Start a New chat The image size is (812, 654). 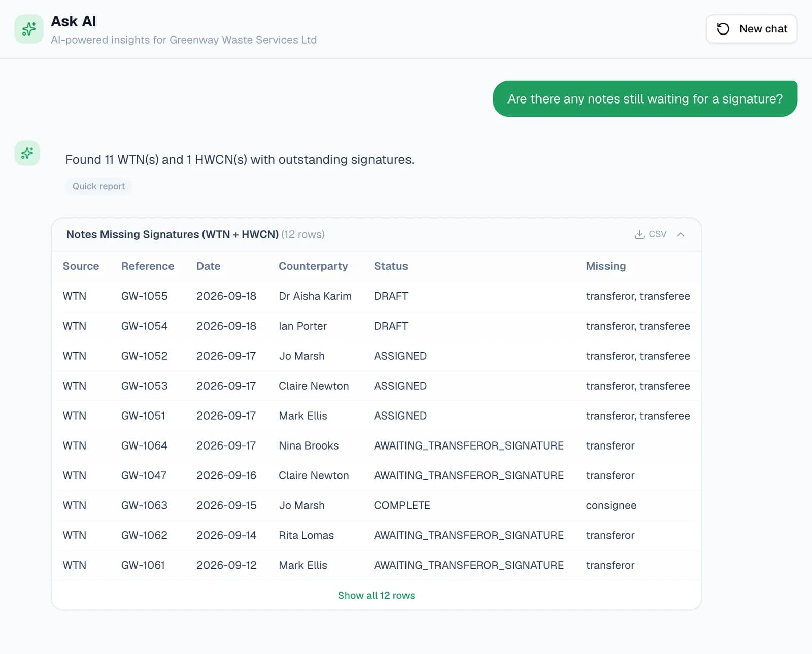coord(751,29)
